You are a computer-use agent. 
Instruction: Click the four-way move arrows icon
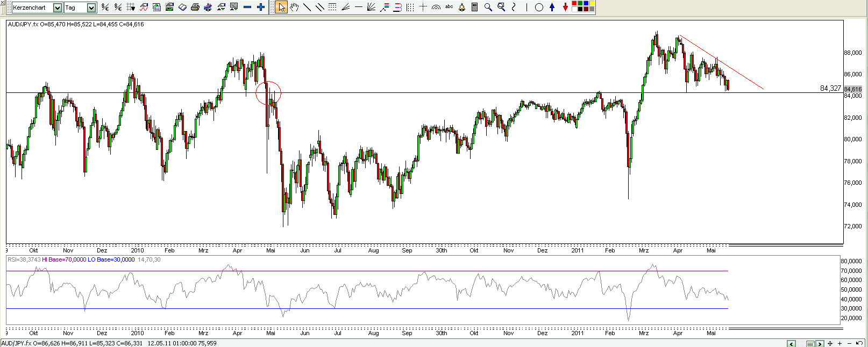pos(830,343)
